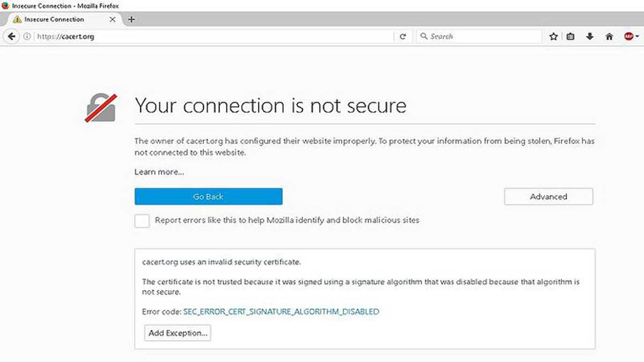Screen dimensions: 644x362
Task: Open the bookmarks list icon
Action: pyautogui.click(x=570, y=36)
